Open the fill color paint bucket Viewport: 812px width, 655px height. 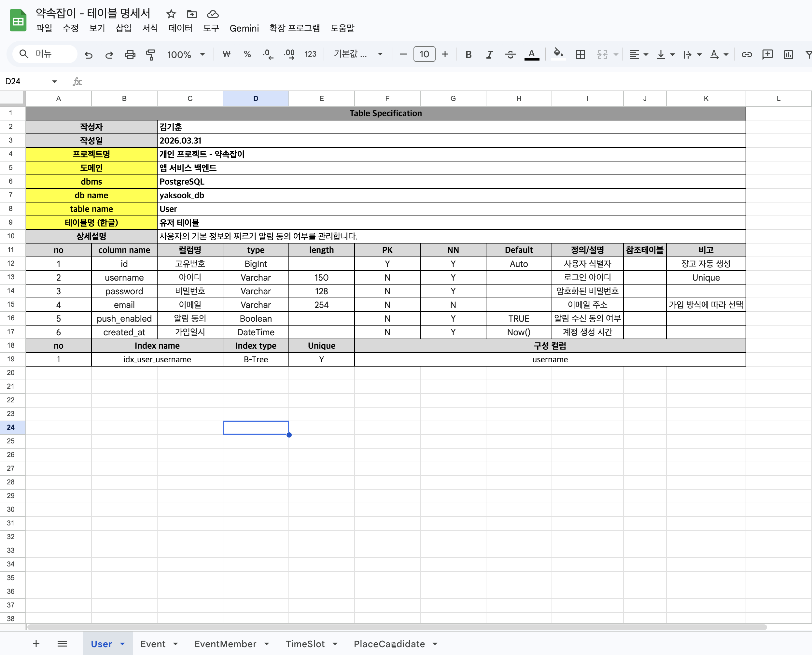click(558, 54)
